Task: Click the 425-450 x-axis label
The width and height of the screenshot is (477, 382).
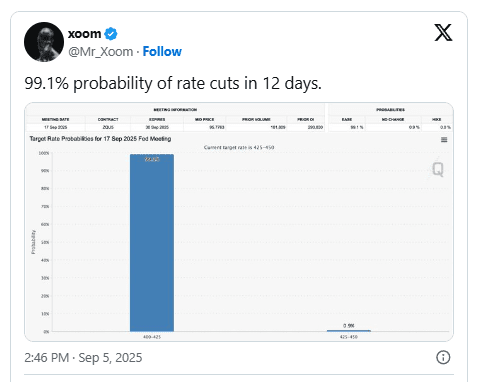Action: [x=349, y=337]
